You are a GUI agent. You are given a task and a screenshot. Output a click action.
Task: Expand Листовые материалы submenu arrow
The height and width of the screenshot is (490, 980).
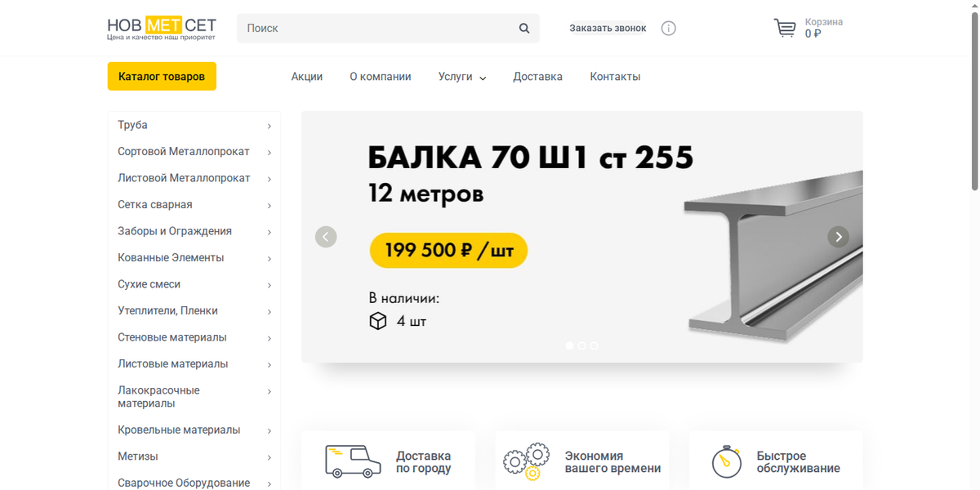[269, 364]
